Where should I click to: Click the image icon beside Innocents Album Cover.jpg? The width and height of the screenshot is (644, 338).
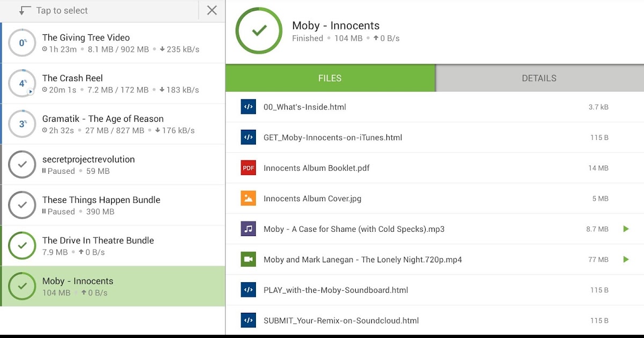248,198
